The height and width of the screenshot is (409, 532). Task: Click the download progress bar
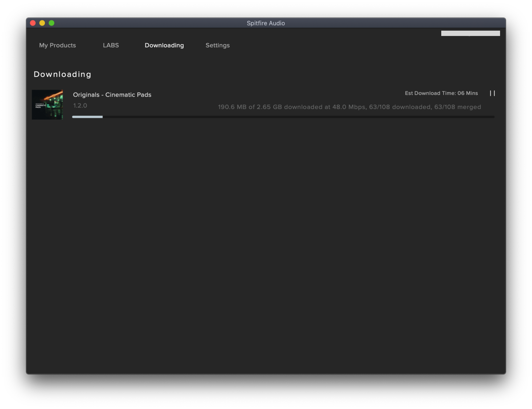pos(283,117)
